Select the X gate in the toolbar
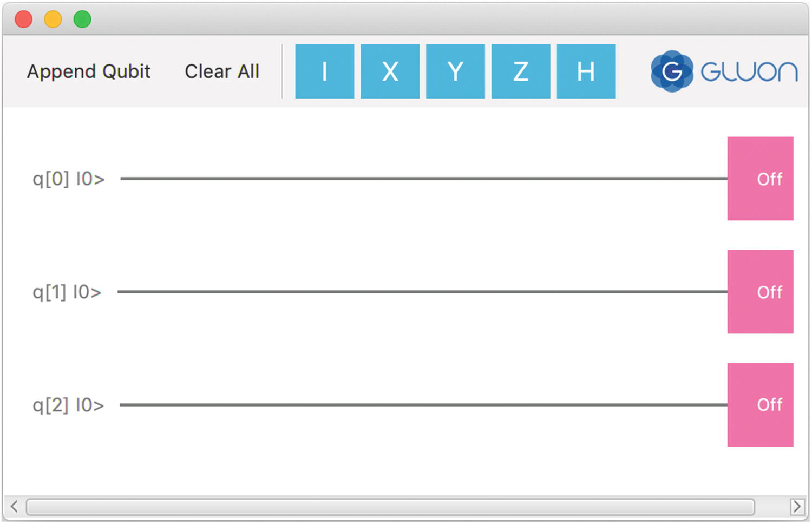Screen dimensions: 812x524 click(390, 71)
